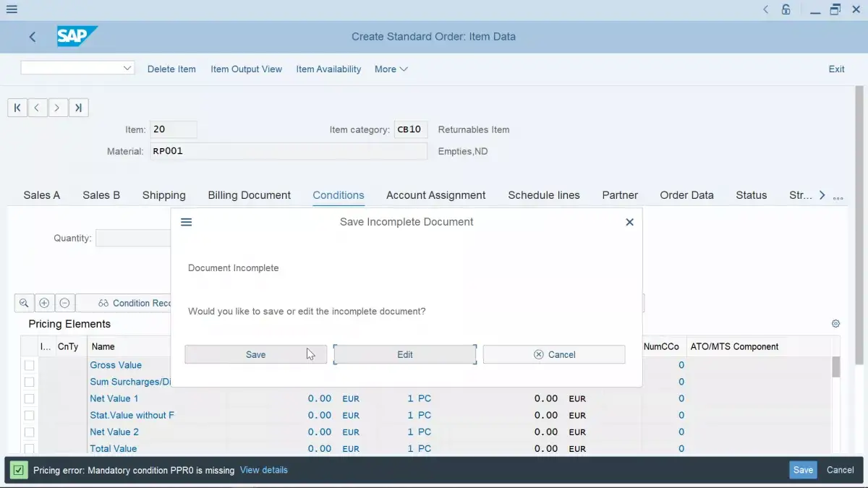Choose Edit in the dialog
The image size is (868, 488).
click(x=405, y=354)
